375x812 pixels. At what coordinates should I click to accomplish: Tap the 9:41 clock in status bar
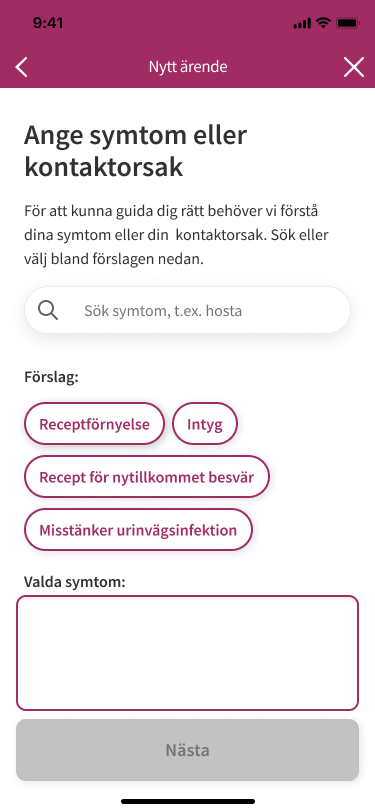pyautogui.click(x=48, y=23)
